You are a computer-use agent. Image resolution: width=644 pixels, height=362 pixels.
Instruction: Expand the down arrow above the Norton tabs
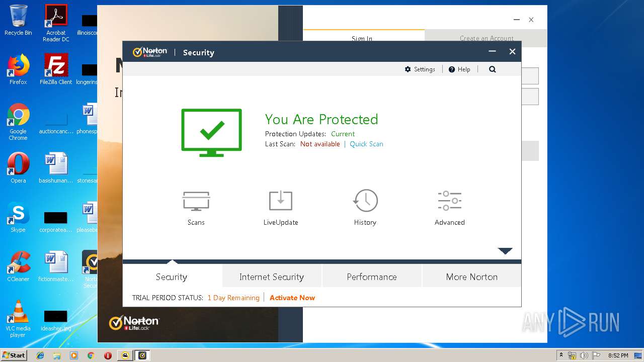(505, 251)
